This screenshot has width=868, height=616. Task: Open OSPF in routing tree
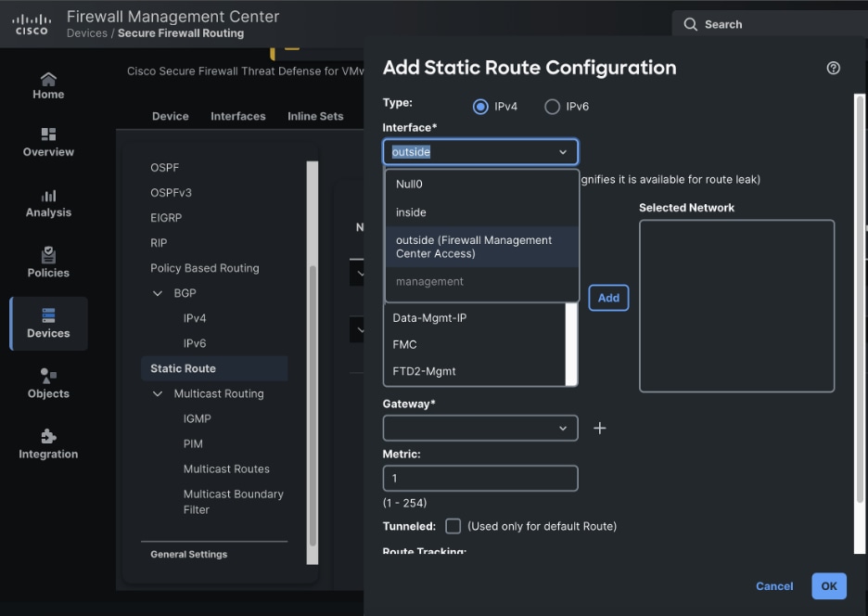(x=164, y=167)
